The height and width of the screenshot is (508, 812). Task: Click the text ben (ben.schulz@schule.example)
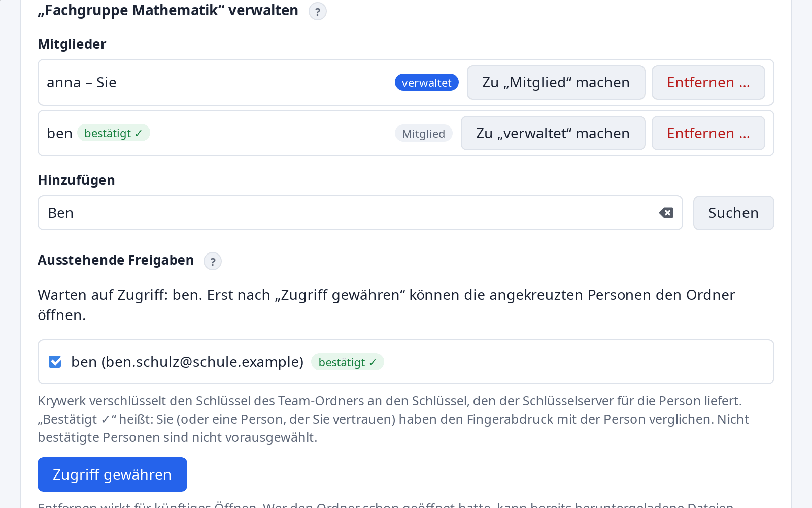[x=187, y=362]
